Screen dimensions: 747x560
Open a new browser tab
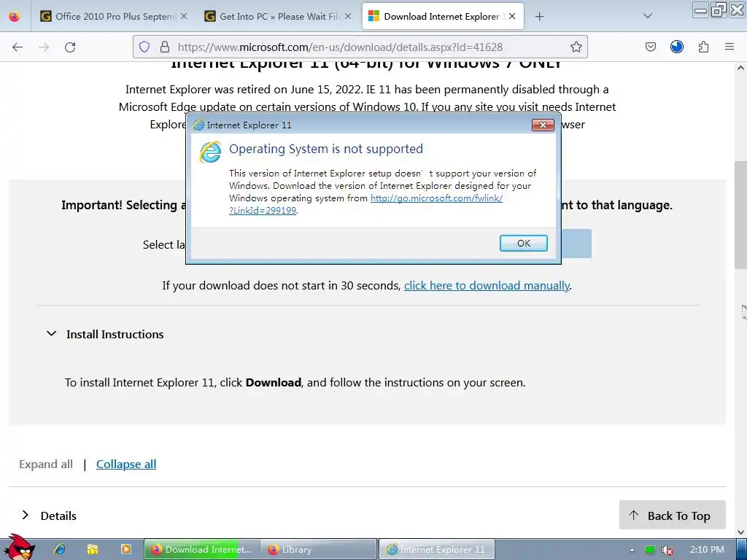pos(539,17)
